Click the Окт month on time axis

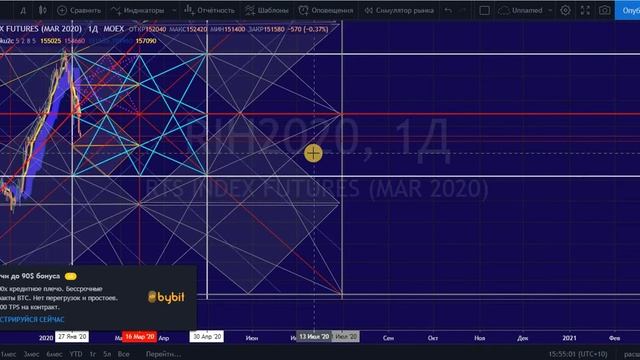tap(433, 338)
